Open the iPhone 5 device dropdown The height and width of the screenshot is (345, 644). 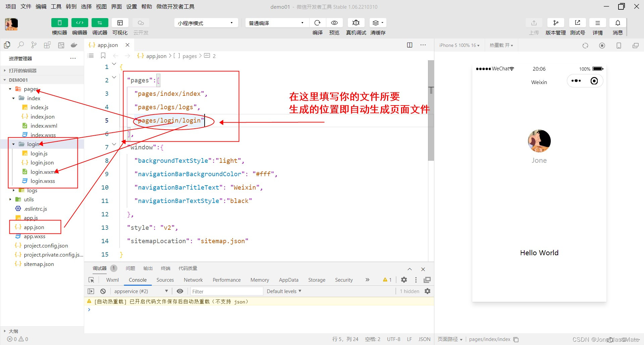[x=460, y=45]
